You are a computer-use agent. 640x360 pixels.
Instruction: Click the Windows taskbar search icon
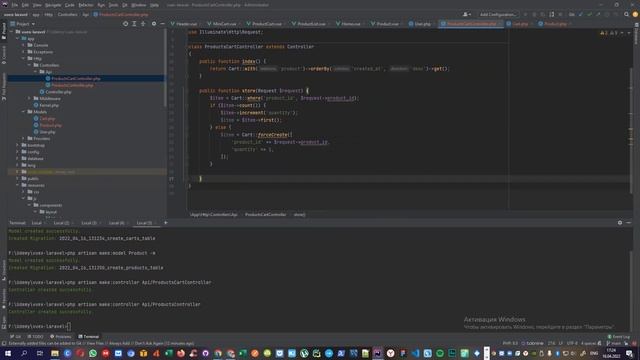pos(24,353)
